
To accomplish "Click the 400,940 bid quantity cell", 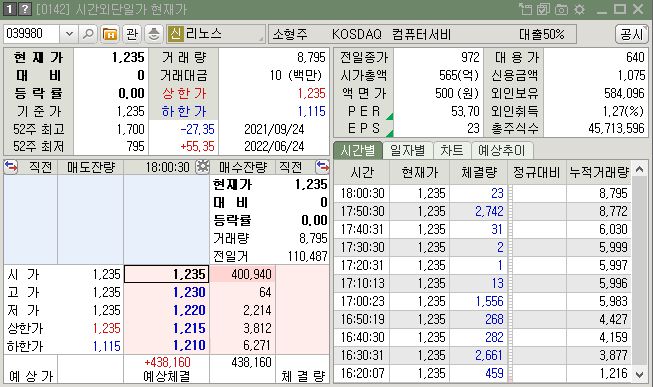I will (242, 274).
